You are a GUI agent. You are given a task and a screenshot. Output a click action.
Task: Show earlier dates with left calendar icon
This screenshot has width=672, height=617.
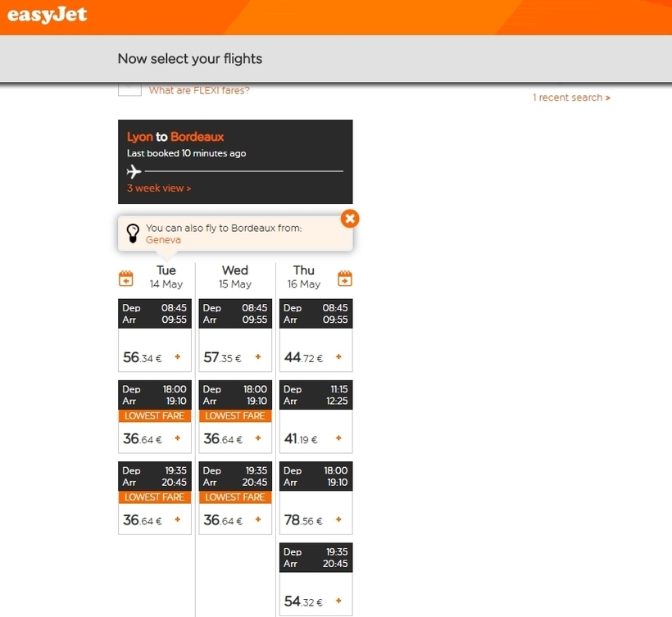pos(126,279)
